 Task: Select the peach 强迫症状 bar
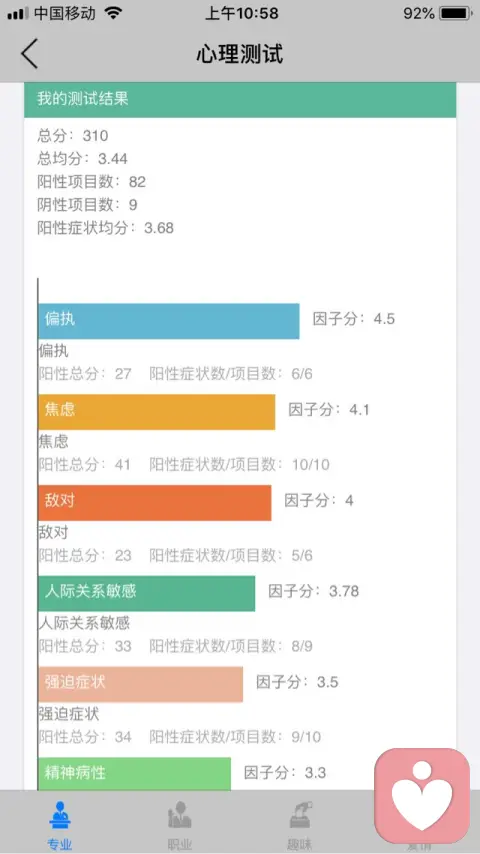click(141, 684)
